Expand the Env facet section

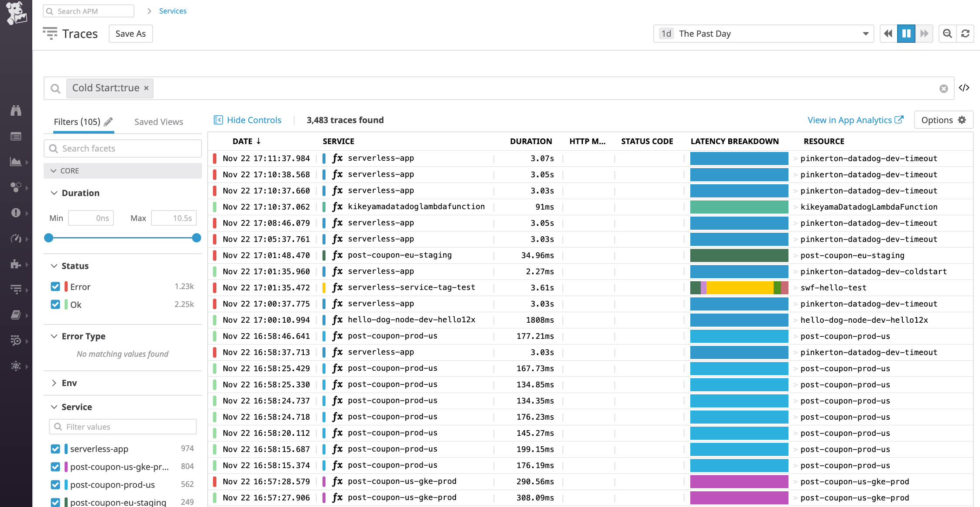[x=54, y=383]
